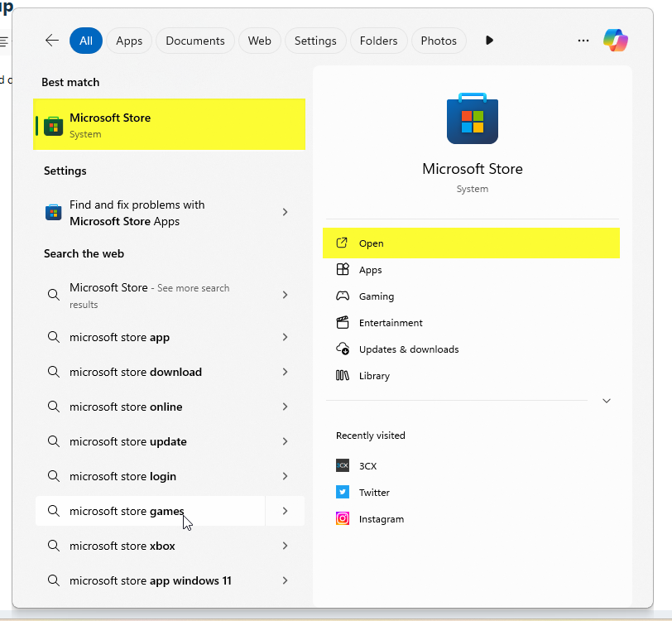Click the troubleshooter Store icon under Settings
Screen dimensions: 672x621
[x=54, y=212]
